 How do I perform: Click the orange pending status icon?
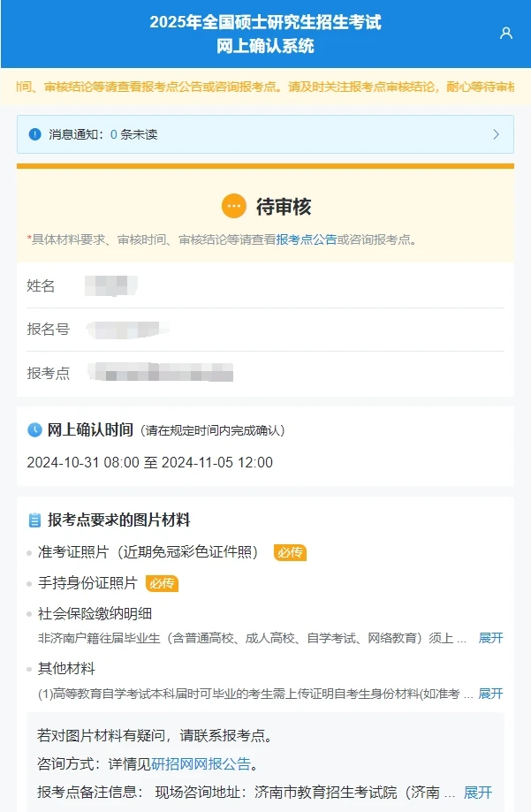(x=233, y=206)
